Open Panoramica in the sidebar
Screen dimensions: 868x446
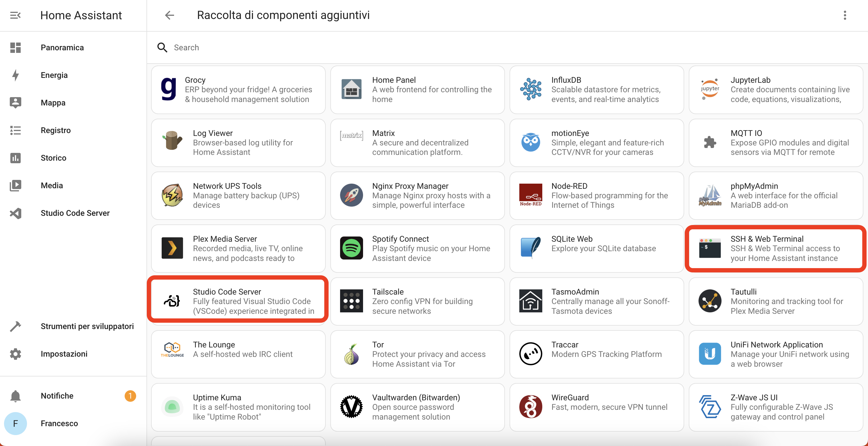click(73, 47)
